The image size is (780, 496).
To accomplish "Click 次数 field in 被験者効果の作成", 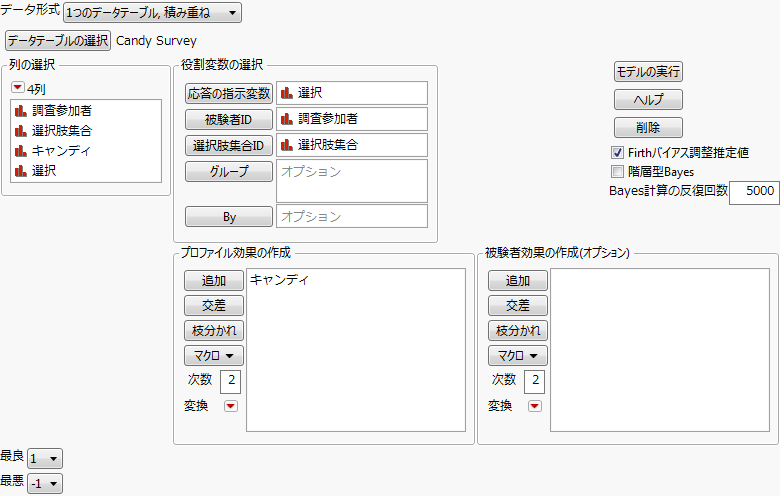I will pos(534,381).
